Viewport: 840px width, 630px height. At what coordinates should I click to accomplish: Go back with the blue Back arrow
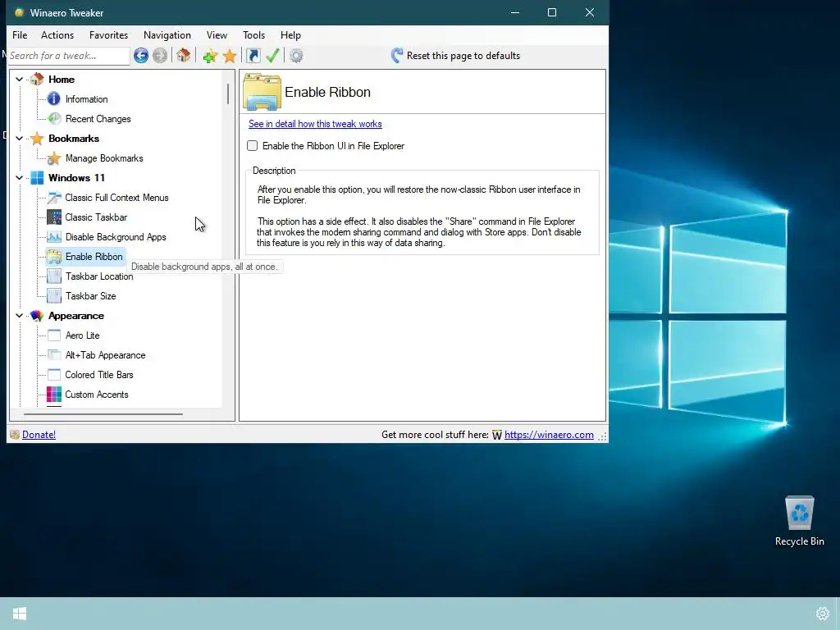141,56
